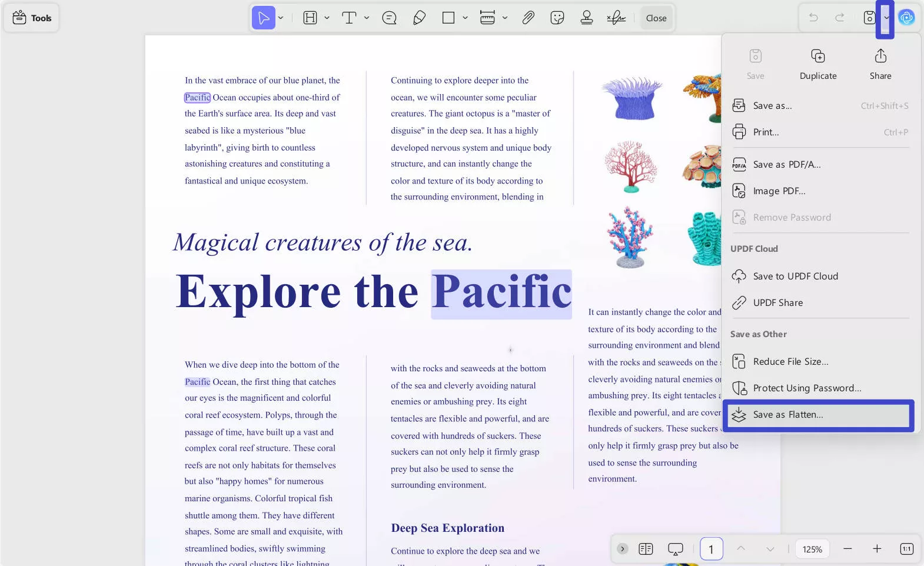924x566 pixels.
Task: Open the signature tool
Action: (616, 18)
